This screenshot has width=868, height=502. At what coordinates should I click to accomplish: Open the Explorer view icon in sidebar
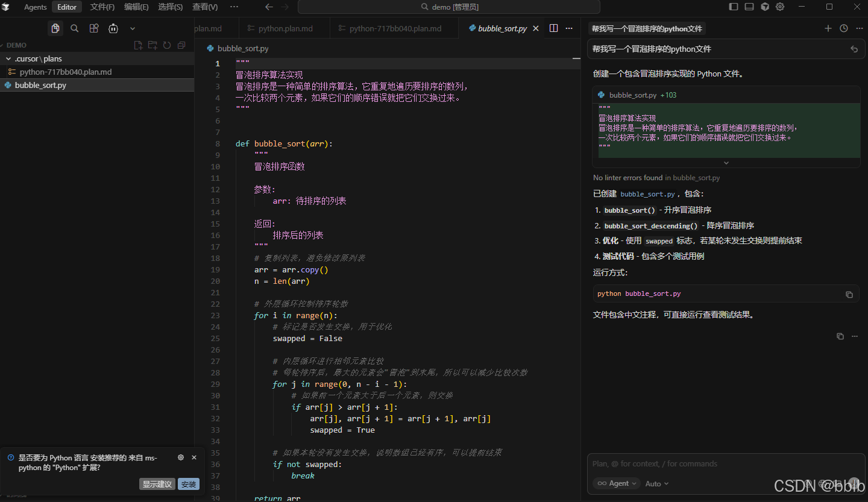55,28
